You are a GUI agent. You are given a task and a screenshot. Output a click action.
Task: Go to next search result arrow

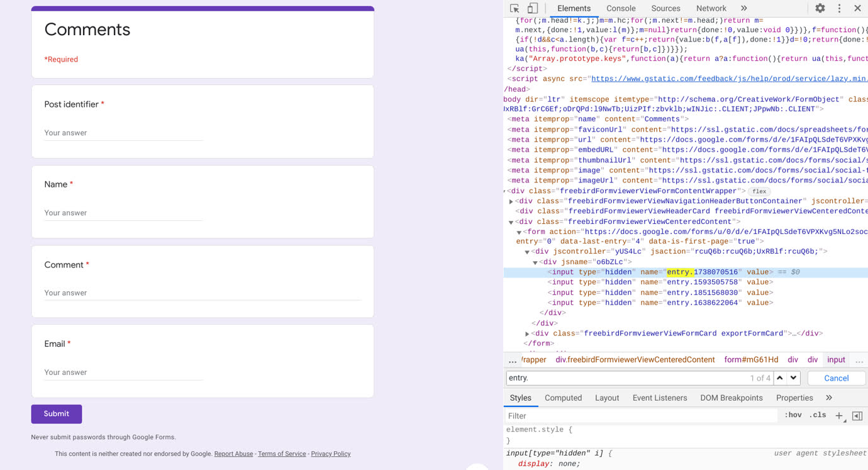pos(794,378)
